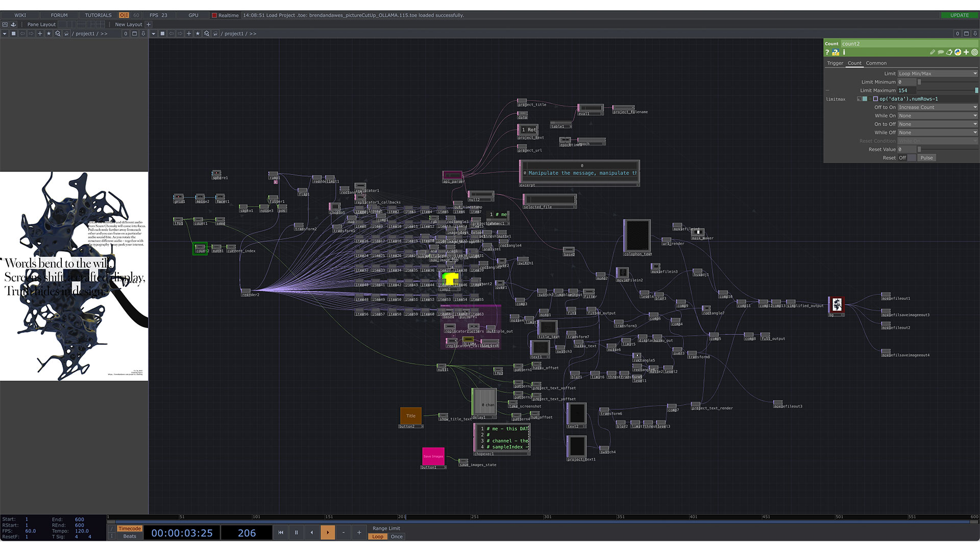Click the orange Title button node

(x=411, y=416)
